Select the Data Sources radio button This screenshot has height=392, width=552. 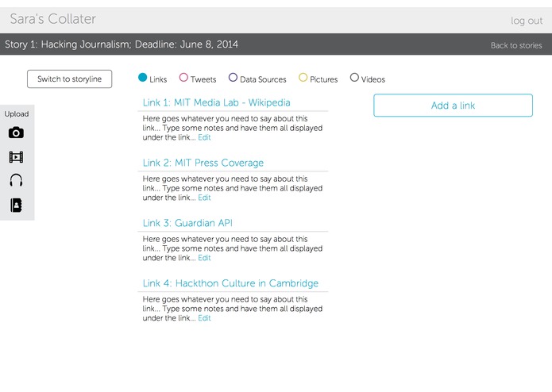pos(233,77)
